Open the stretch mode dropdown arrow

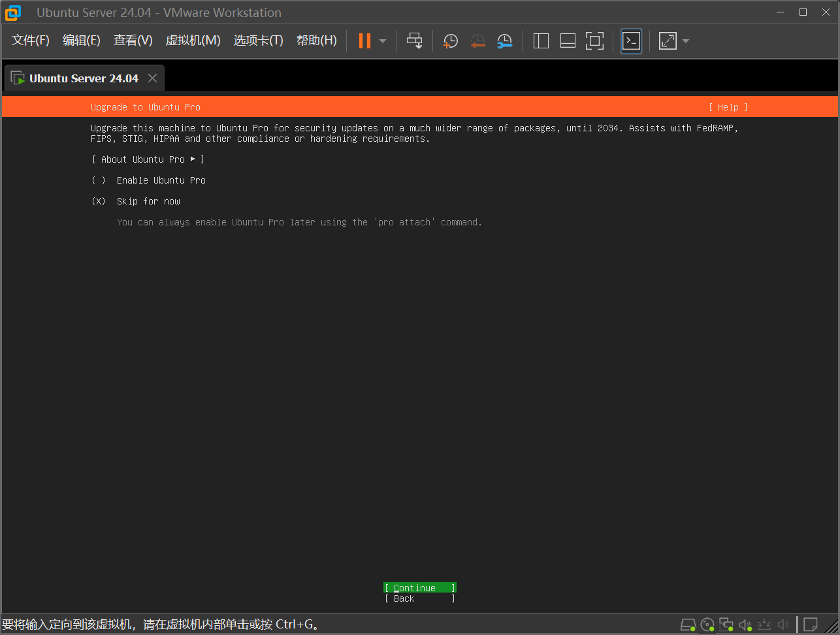(686, 41)
